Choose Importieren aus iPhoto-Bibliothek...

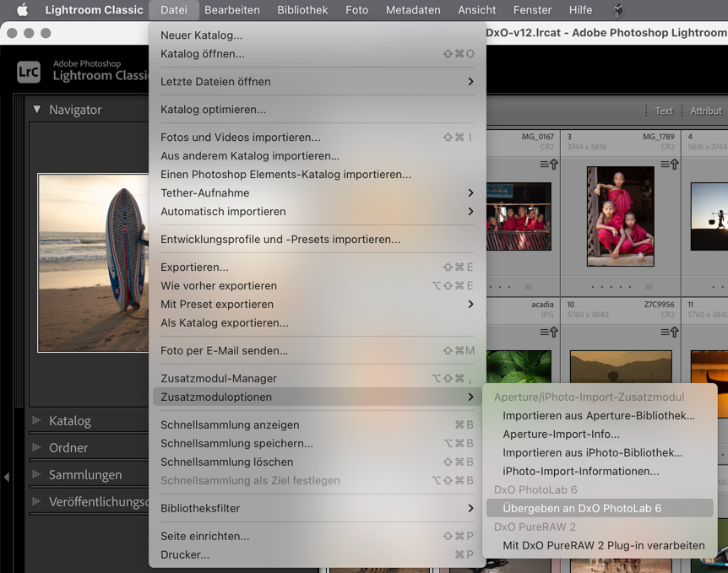click(x=600, y=453)
